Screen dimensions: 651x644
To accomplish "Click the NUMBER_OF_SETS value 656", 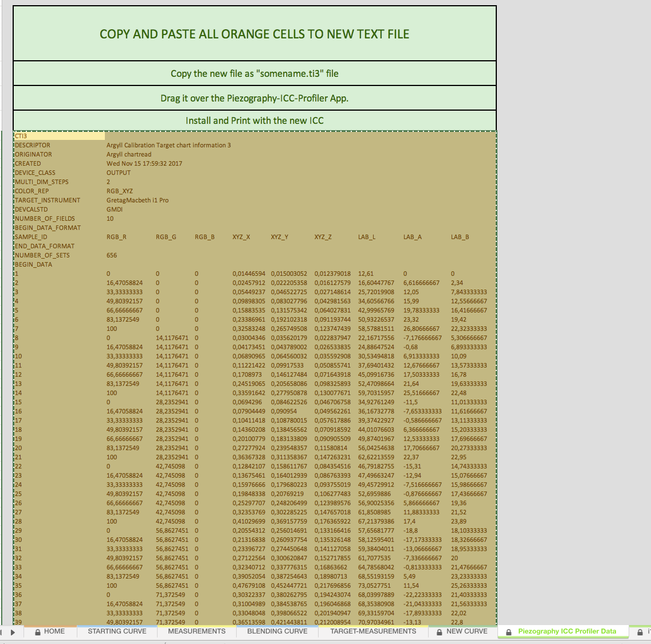I will pyautogui.click(x=112, y=255).
